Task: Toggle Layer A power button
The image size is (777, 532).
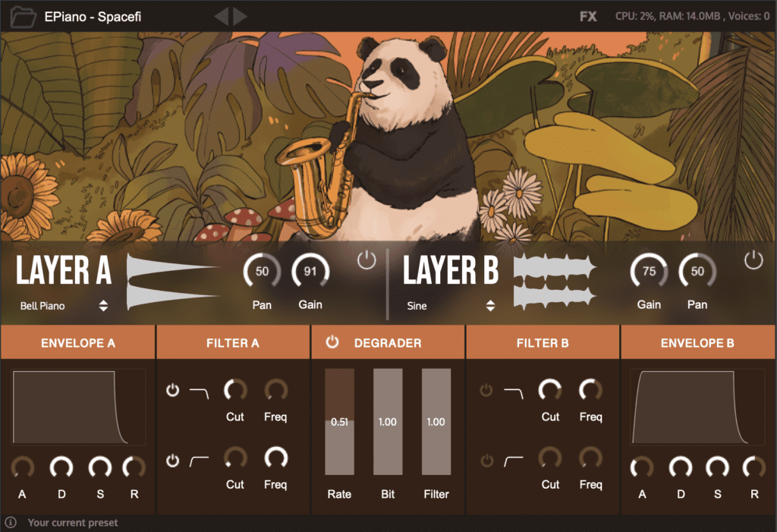Action: [366, 260]
